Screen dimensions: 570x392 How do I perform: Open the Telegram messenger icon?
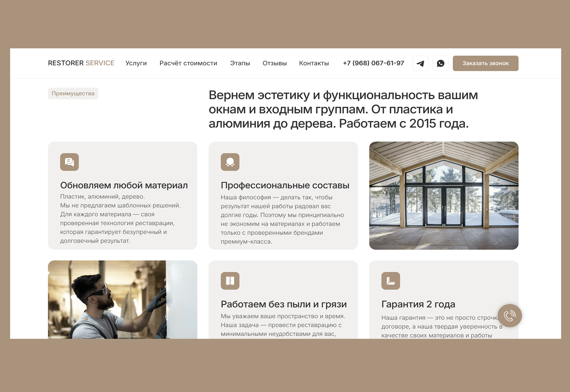coord(420,63)
